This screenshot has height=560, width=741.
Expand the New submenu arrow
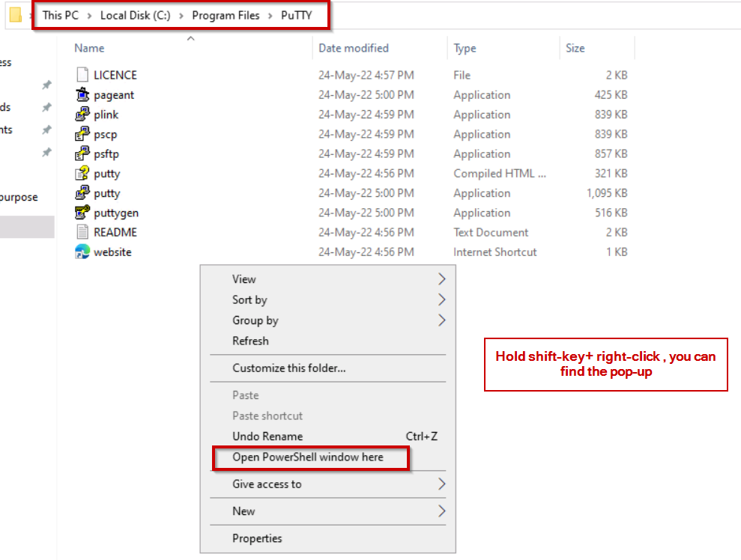tap(441, 511)
